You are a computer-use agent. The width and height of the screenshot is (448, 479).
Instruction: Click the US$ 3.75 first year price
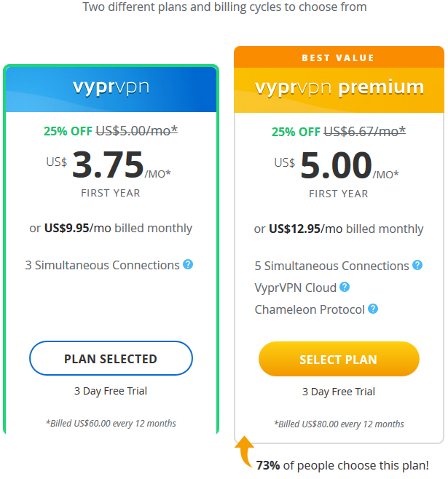(x=109, y=165)
